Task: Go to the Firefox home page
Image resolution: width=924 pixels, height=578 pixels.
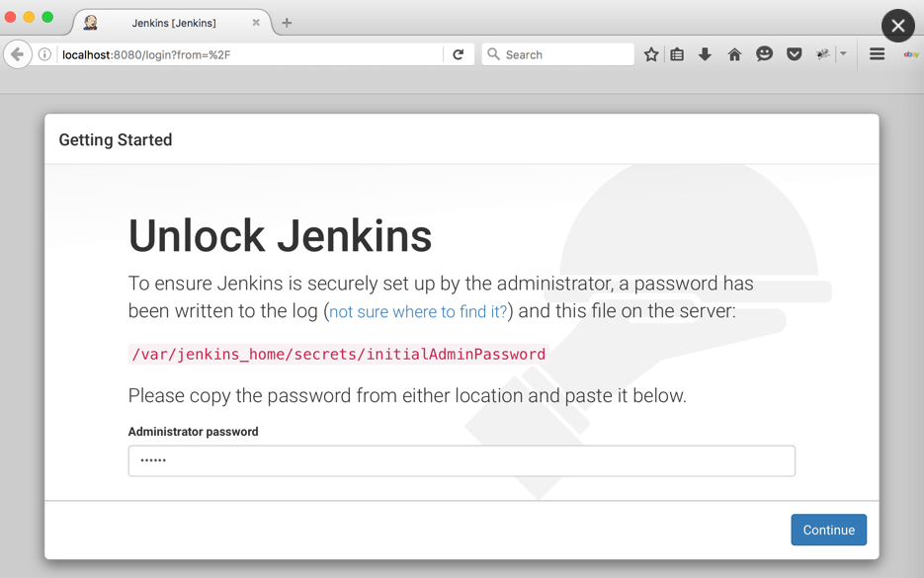Action: (734, 54)
